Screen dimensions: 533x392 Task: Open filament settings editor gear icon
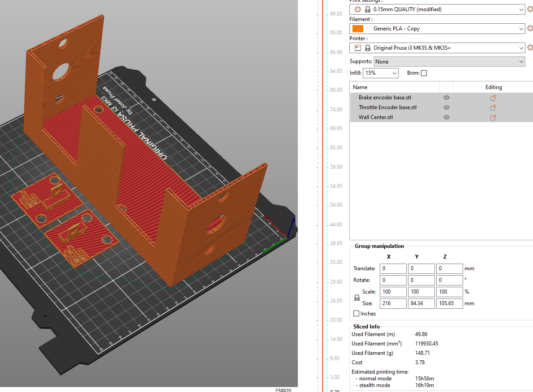[530, 29]
